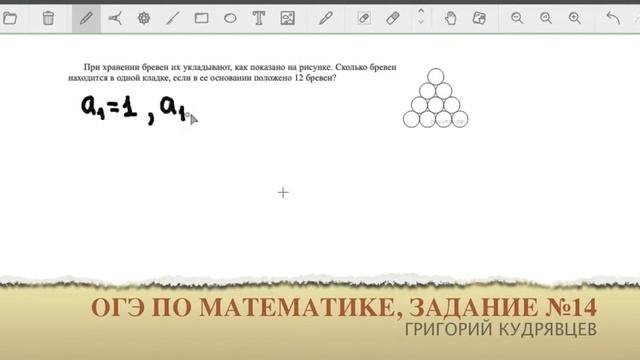Click the author name 'ГРИГОРИЙ КУДРЯВЦЕВ'
Image resolution: width=640 pixels, height=360 pixels.
pos(501,329)
